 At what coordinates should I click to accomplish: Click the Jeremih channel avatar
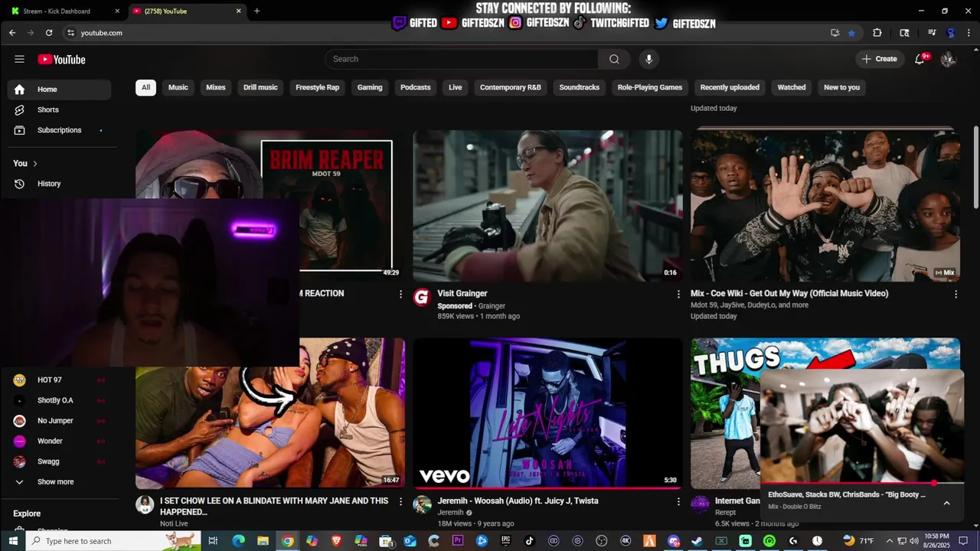tap(422, 504)
